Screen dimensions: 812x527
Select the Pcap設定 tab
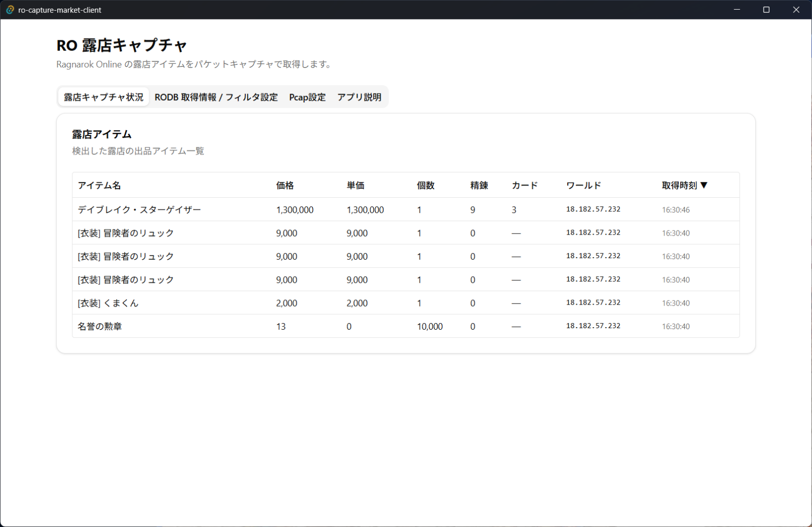coord(307,97)
